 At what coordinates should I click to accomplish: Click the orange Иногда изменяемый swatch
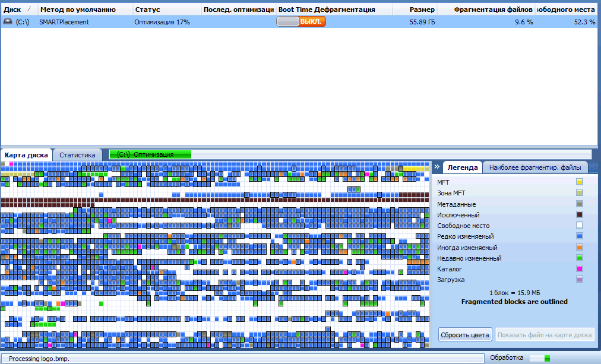[580, 247]
